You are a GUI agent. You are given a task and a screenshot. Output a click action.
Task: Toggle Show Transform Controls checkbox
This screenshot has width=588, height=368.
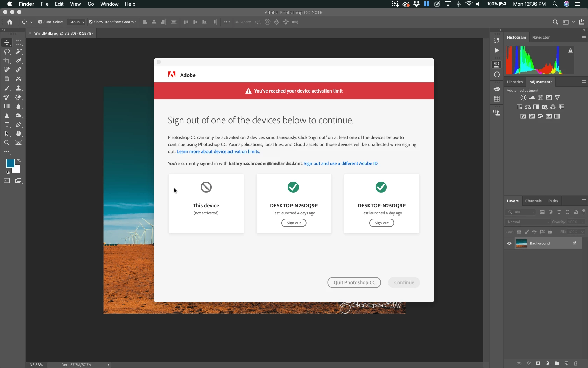91,22
